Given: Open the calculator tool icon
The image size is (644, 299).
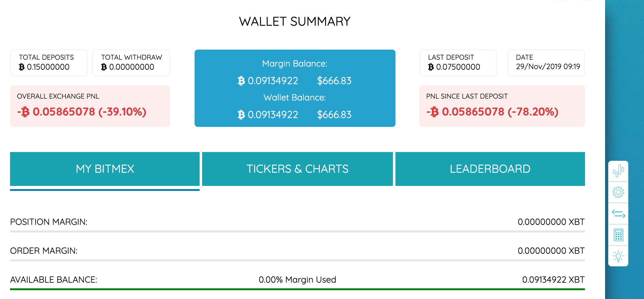Looking at the screenshot, I should click(x=618, y=235).
